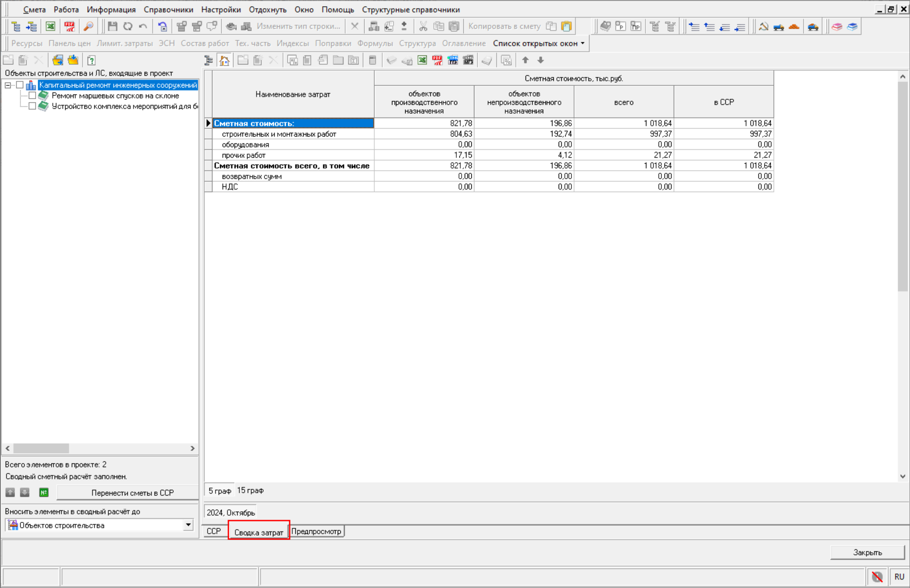Image resolution: width=910 pixels, height=588 pixels.
Task: Open the Справочники menu
Action: click(168, 9)
